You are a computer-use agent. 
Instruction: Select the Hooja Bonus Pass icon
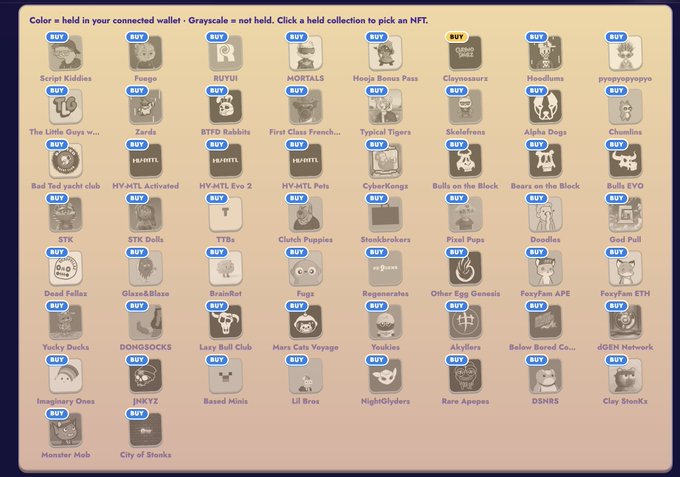385,53
